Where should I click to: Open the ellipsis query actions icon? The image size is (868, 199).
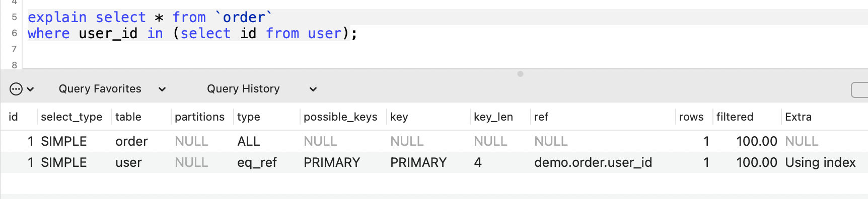point(16,89)
